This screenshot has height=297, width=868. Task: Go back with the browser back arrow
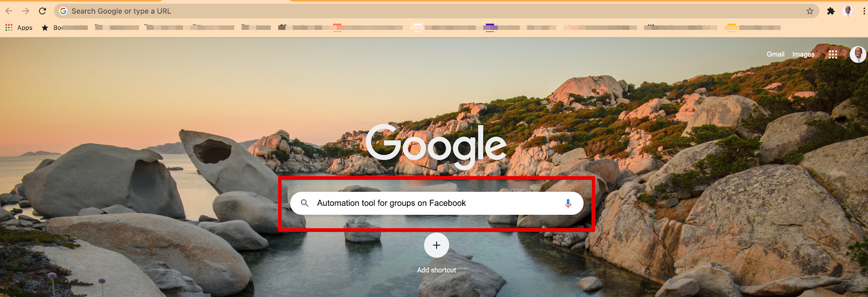9,11
